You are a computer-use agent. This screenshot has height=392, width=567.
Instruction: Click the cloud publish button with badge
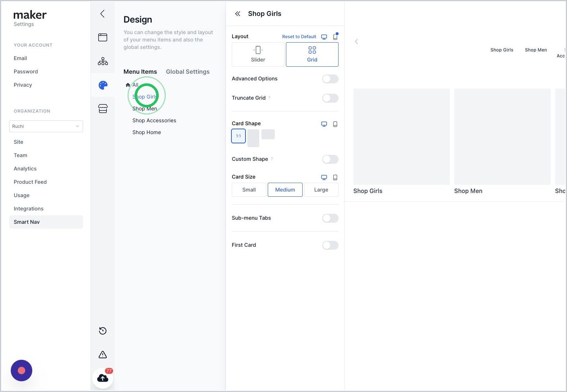(x=103, y=378)
